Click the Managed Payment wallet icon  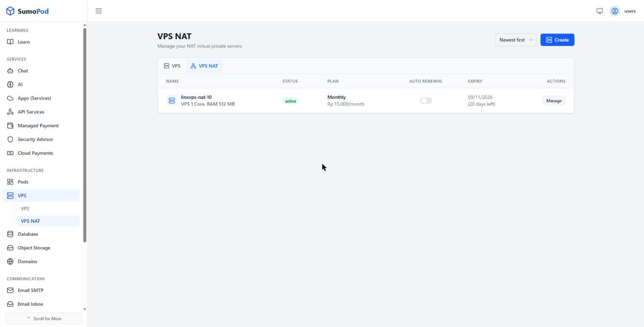[10, 126]
